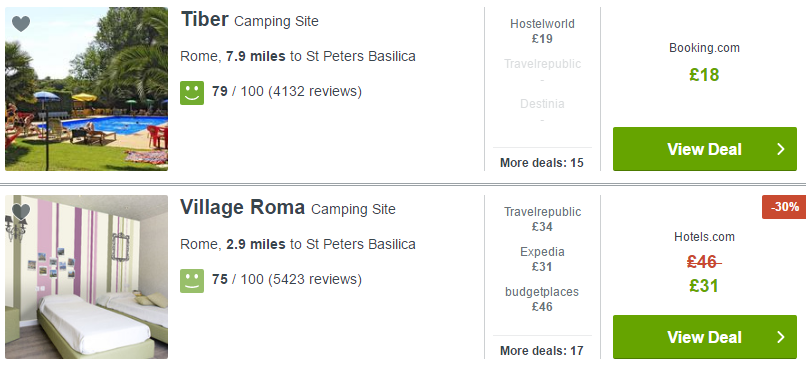Open the Village Roma title link
This screenshot has height=365, width=806.
(x=242, y=208)
